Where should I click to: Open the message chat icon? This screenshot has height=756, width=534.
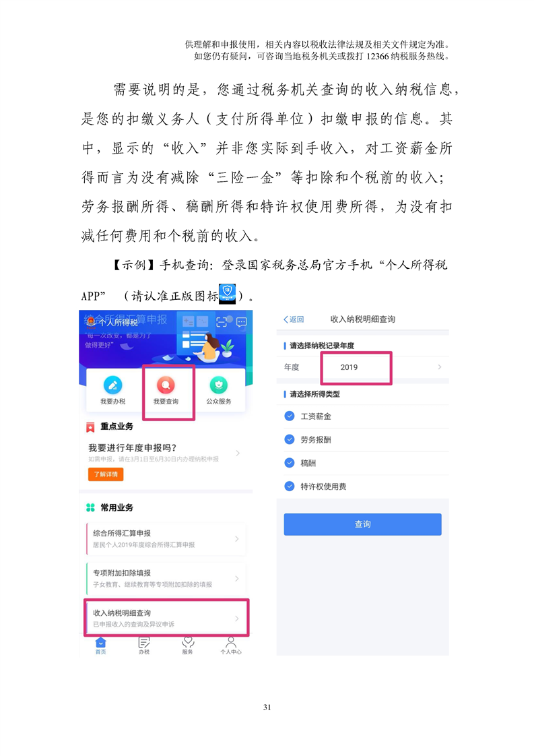click(x=242, y=322)
